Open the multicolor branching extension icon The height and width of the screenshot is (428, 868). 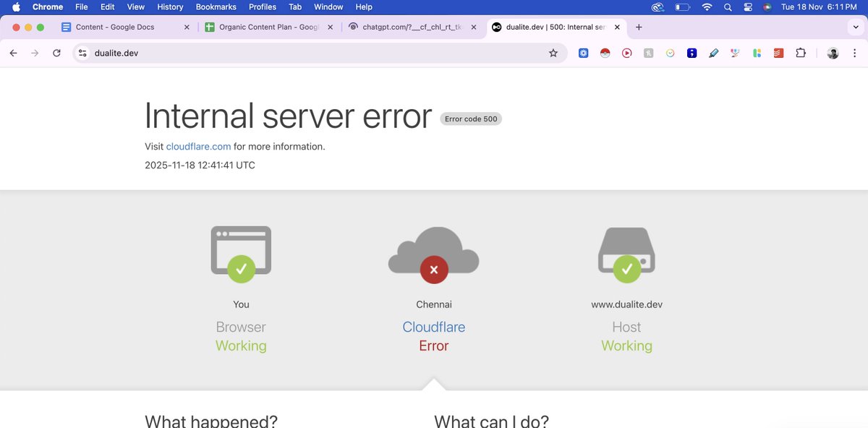(x=736, y=53)
